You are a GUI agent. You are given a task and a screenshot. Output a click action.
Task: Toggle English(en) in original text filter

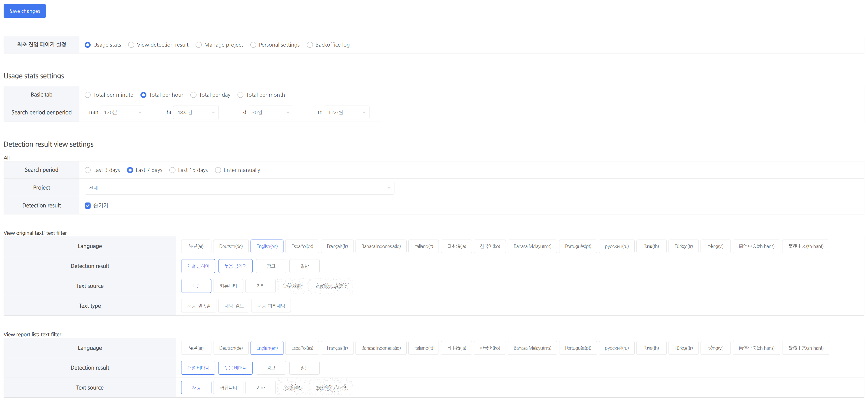pos(267,246)
